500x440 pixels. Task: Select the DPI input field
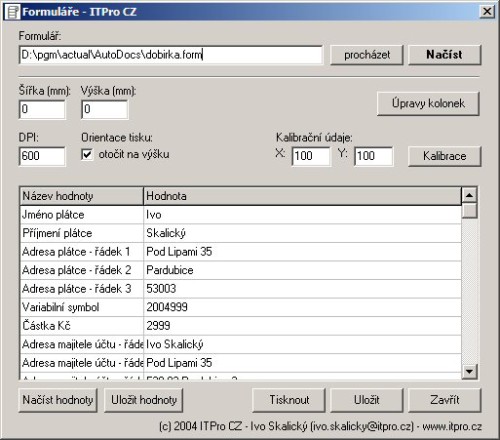point(42,156)
